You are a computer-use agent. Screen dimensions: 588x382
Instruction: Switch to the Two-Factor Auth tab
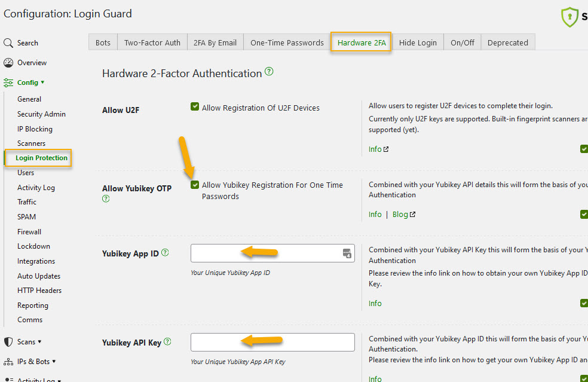[x=152, y=42]
